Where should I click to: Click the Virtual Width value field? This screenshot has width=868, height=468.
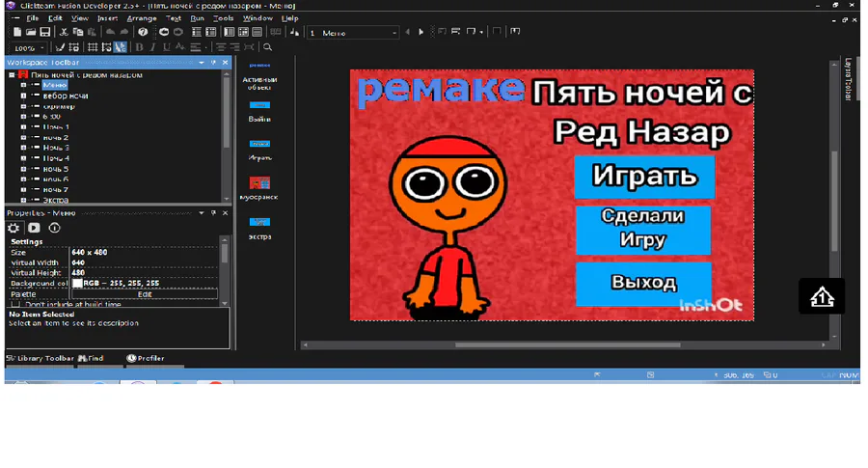pos(144,262)
